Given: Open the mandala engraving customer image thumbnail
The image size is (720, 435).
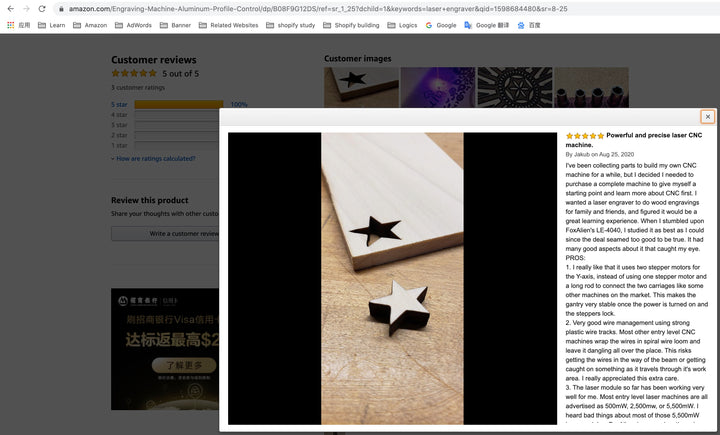Looking at the screenshot, I should point(514,86).
